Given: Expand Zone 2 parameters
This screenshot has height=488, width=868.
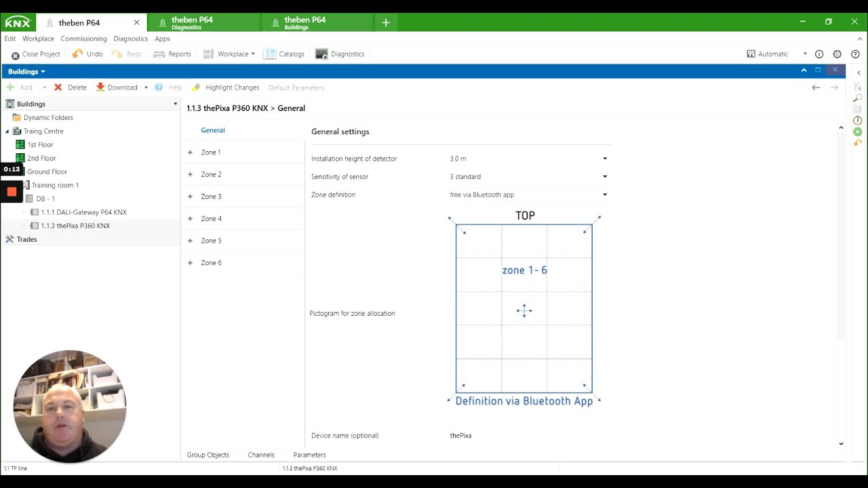Looking at the screenshot, I should 190,174.
